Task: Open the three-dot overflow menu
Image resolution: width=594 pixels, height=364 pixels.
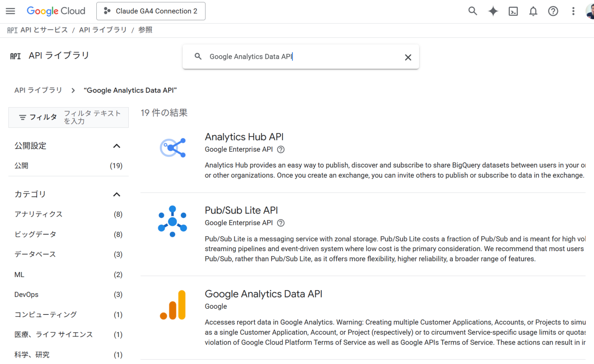Action: point(573,12)
